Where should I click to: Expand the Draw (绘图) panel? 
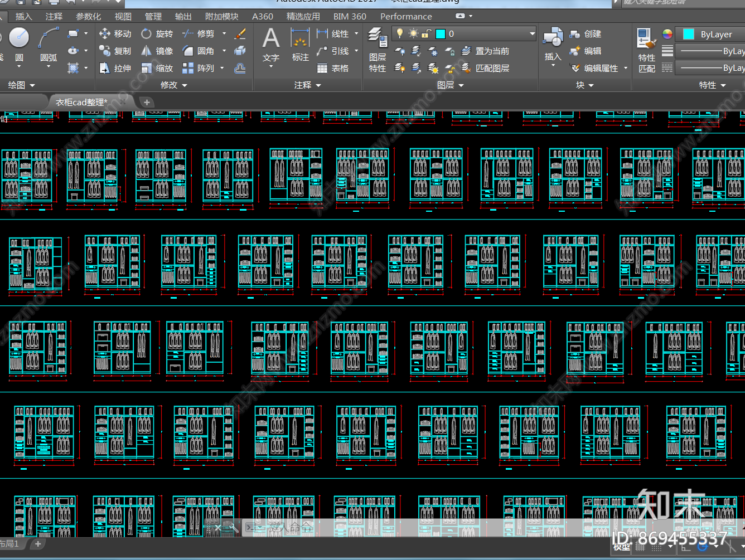[22, 85]
